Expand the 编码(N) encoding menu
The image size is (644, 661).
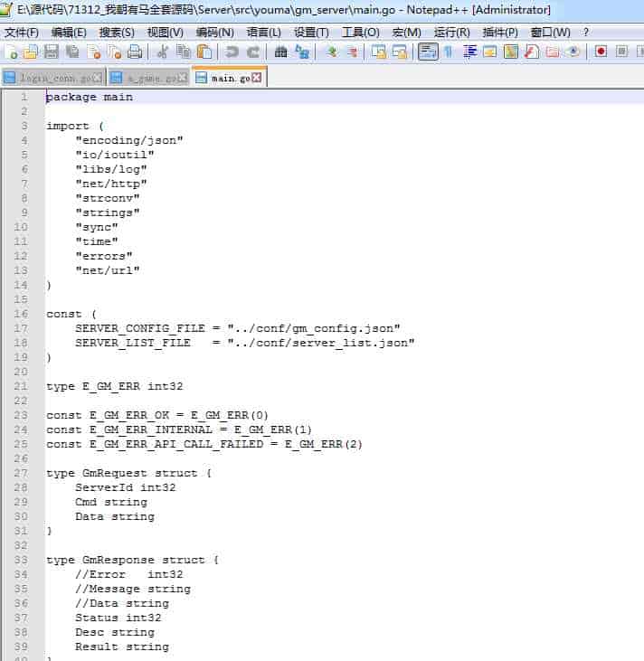click(x=214, y=33)
